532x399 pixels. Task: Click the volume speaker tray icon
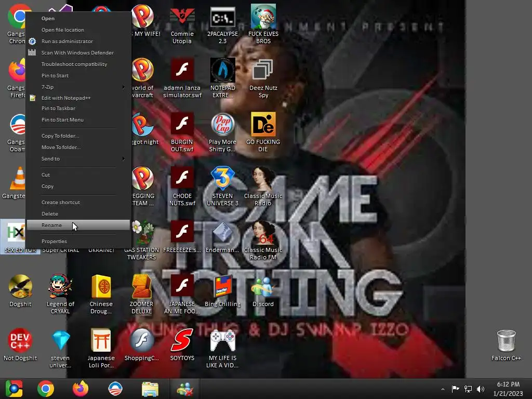481,389
